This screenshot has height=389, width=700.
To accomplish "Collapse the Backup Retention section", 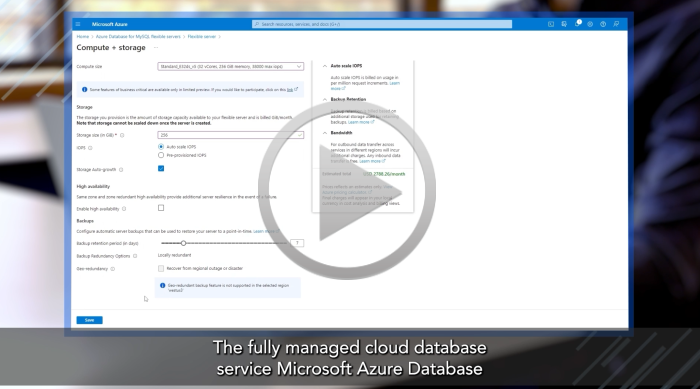I will coord(325,100).
